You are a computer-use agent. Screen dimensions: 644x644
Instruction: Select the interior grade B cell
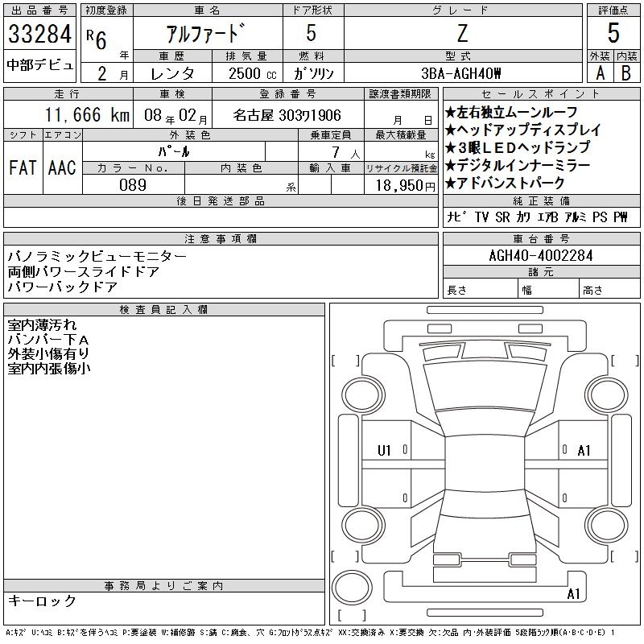click(626, 73)
